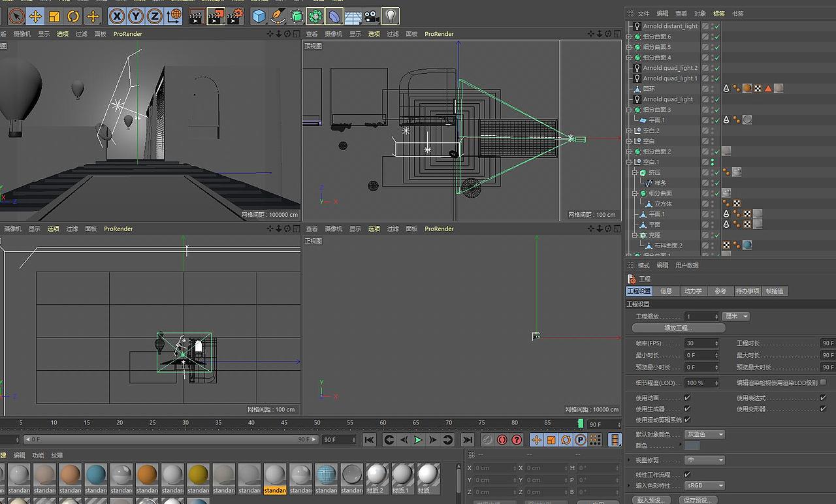Viewport: 836px width, 504px height.
Task: Toggle the X axis lock icon
Action: (116, 16)
